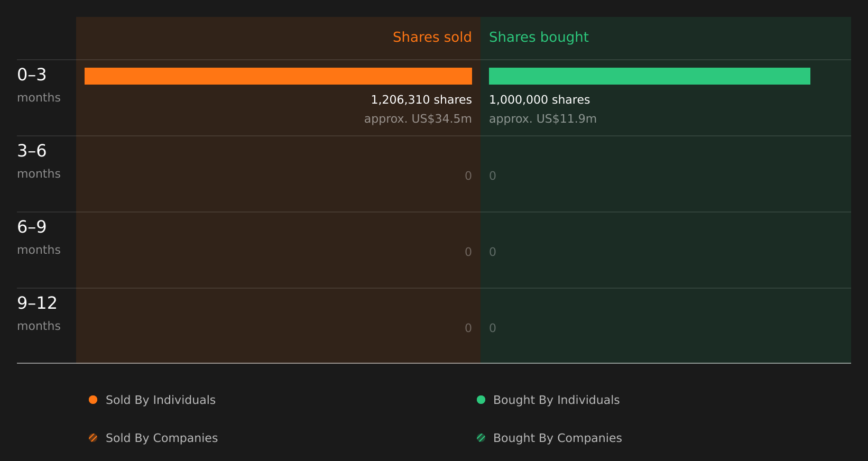Screen dimensions: 868x461
Task: Click the green Bought By Individuals legend dot
Action: pyautogui.click(x=481, y=400)
